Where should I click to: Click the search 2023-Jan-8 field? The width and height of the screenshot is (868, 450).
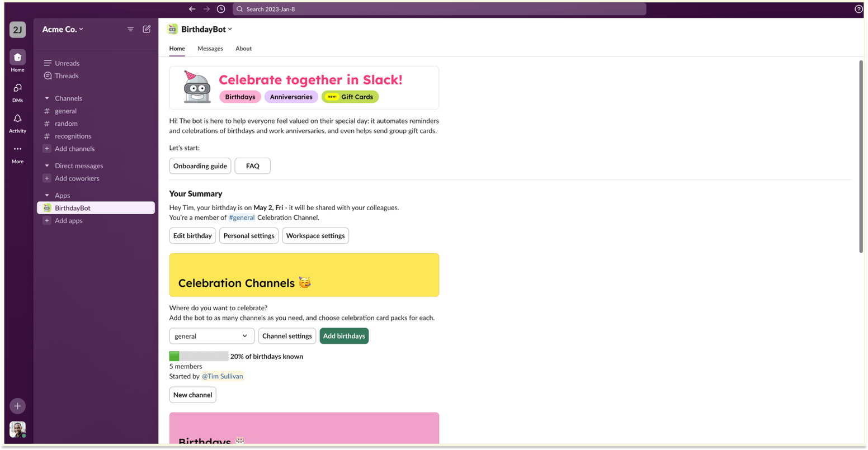pos(439,9)
